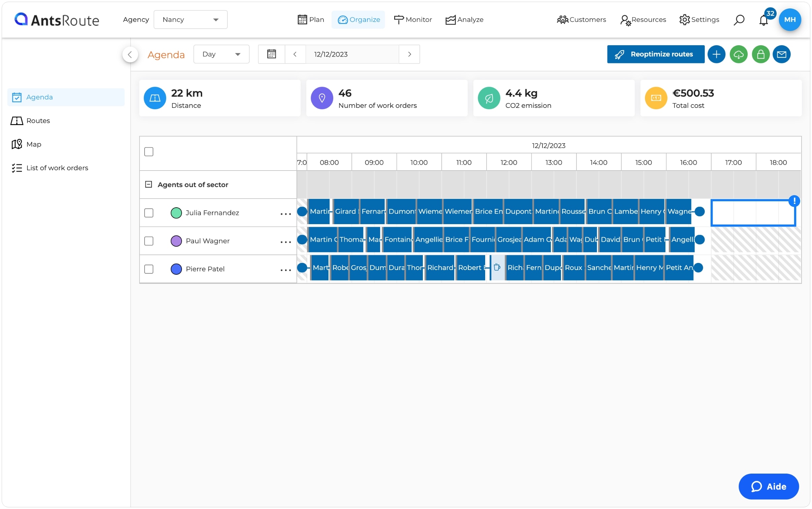Select Agenda in the sidebar

(x=66, y=97)
